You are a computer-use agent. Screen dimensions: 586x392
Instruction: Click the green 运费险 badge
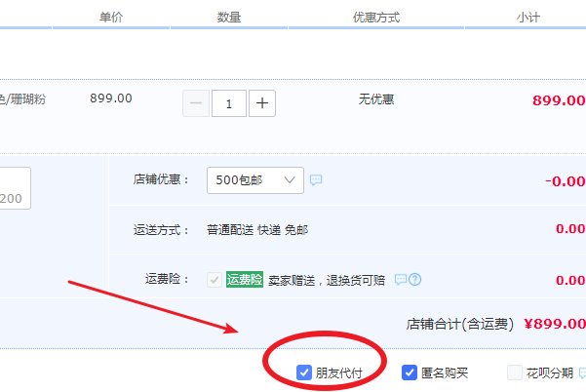point(245,280)
